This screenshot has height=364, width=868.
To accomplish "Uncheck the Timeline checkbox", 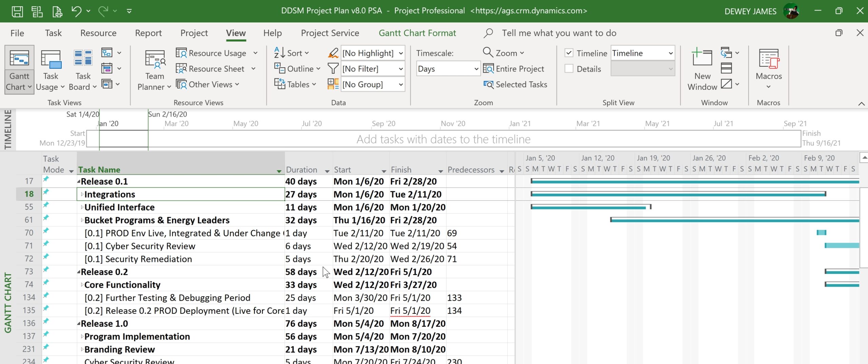I will click(x=569, y=53).
